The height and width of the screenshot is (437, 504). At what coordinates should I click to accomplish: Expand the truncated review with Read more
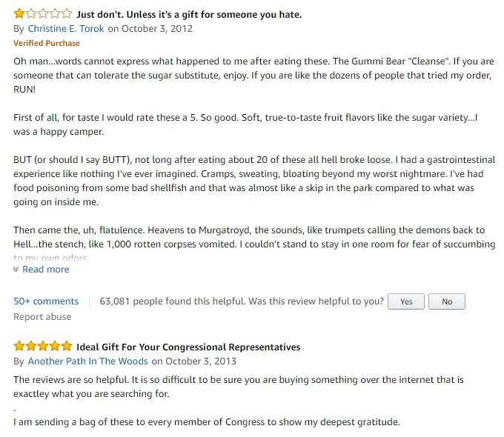click(45, 270)
